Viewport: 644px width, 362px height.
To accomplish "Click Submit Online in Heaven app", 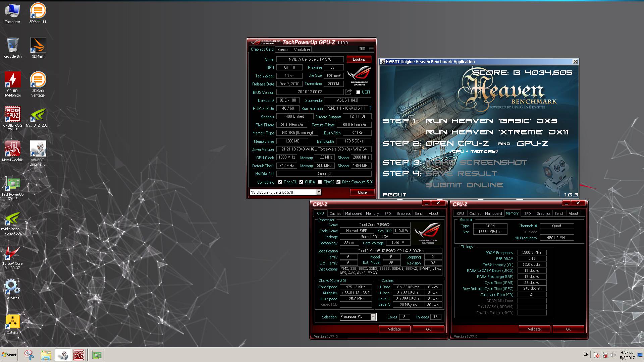I will [x=464, y=185].
